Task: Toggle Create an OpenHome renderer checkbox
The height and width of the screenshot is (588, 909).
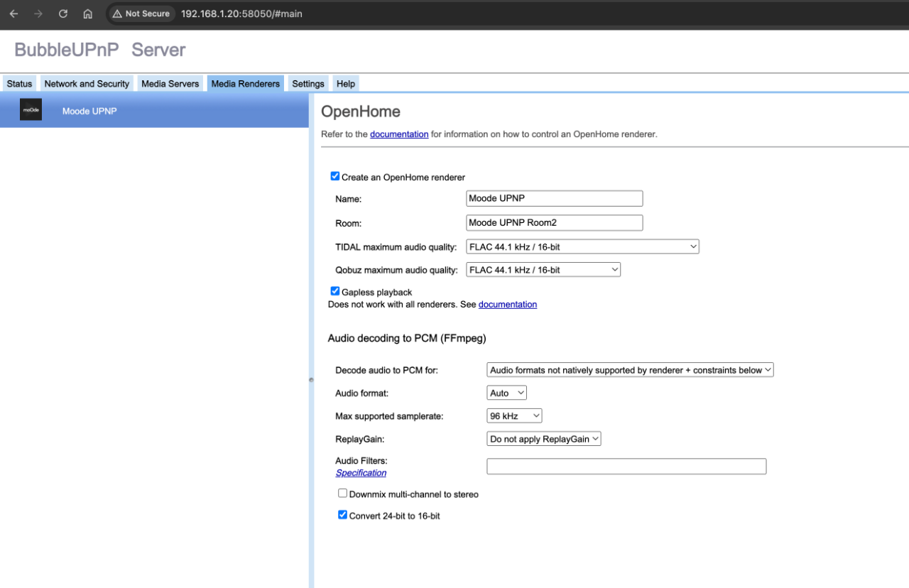Action: pyautogui.click(x=335, y=176)
